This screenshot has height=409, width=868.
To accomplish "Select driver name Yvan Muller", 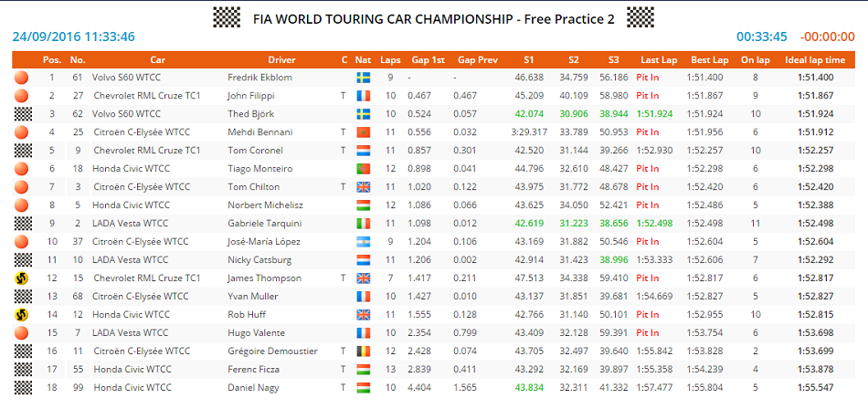I will click(x=249, y=297).
